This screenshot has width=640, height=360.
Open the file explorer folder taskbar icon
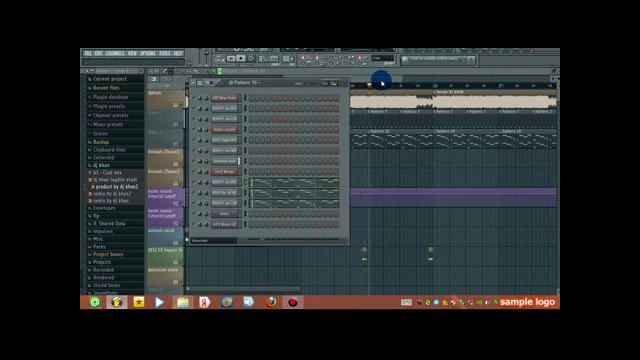[x=182, y=302]
